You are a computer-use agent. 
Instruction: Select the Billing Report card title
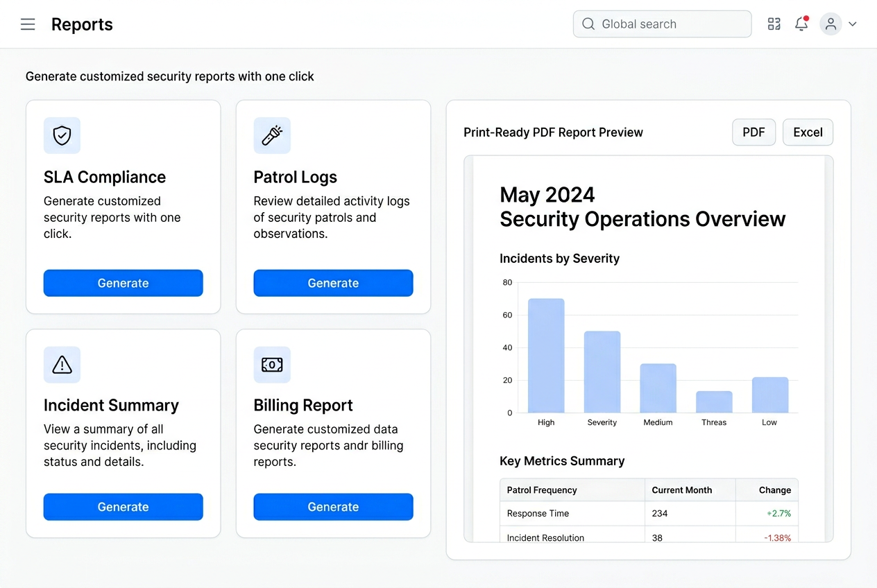tap(303, 406)
